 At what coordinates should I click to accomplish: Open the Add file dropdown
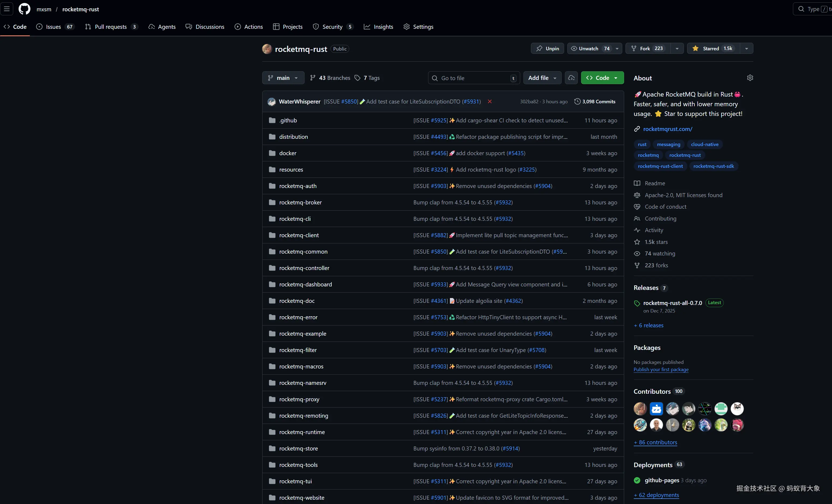pos(542,78)
